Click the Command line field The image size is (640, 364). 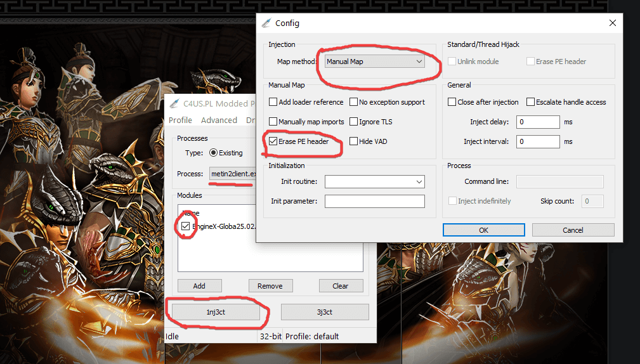pyautogui.click(x=560, y=181)
